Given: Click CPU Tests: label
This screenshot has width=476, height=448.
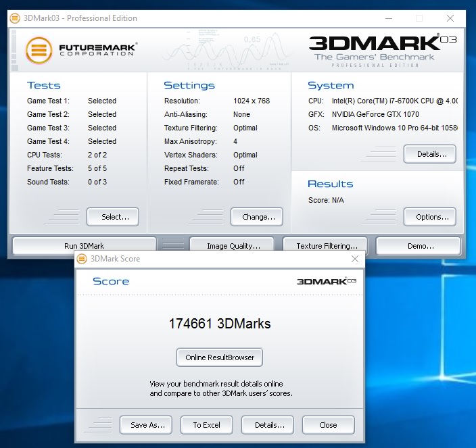Looking at the screenshot, I should click(45, 155).
